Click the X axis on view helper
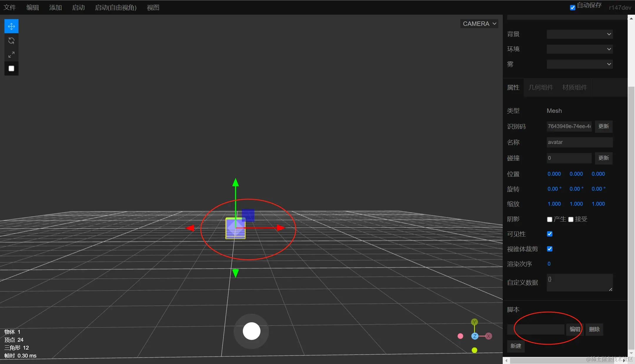The height and width of the screenshot is (364, 635). click(489, 336)
